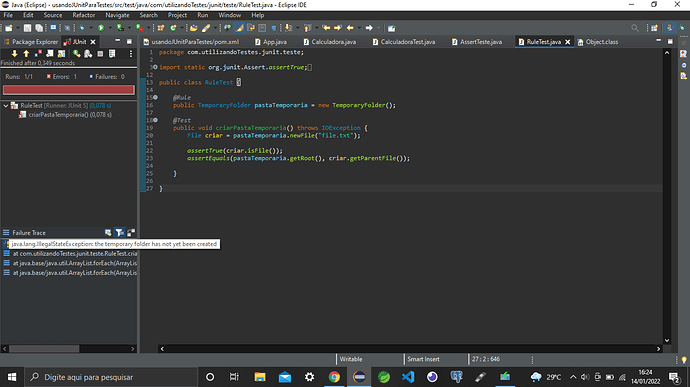Click the Search magnifier in top toolbar
The image size is (690, 387).
coord(635,28)
